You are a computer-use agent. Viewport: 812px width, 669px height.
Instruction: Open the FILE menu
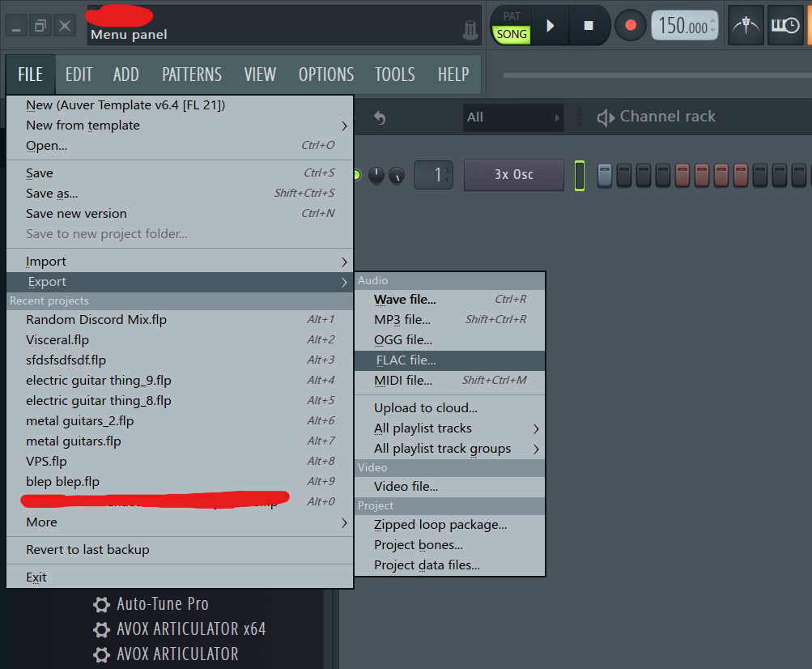(x=31, y=75)
